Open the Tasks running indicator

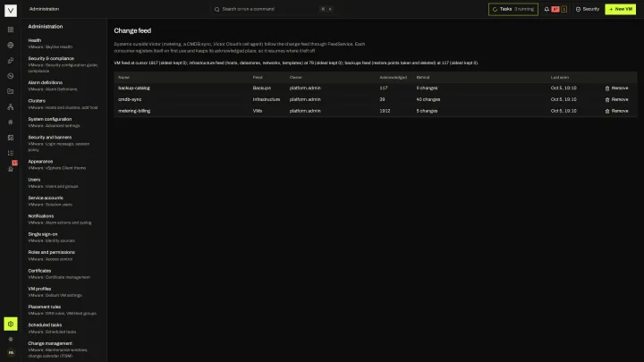[513, 9]
